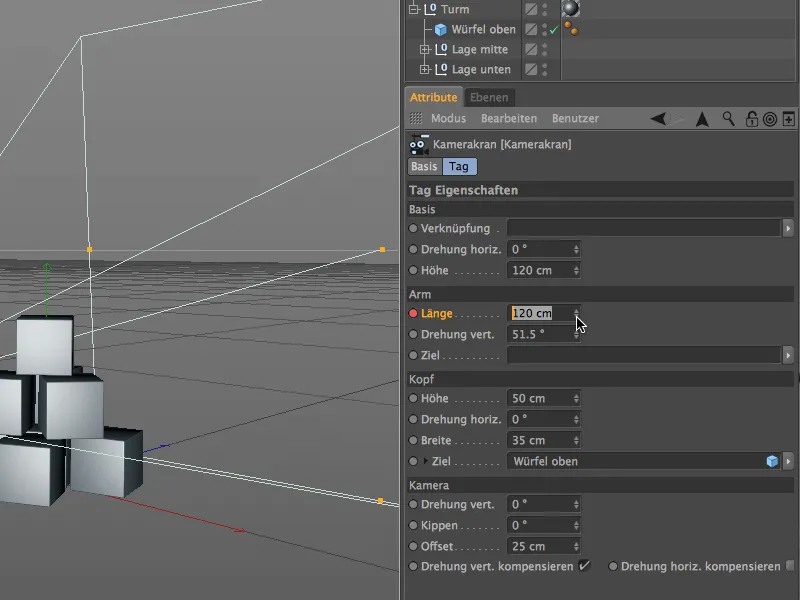Click keyframe dot for Kippen
800x600 pixels.
coord(413,526)
